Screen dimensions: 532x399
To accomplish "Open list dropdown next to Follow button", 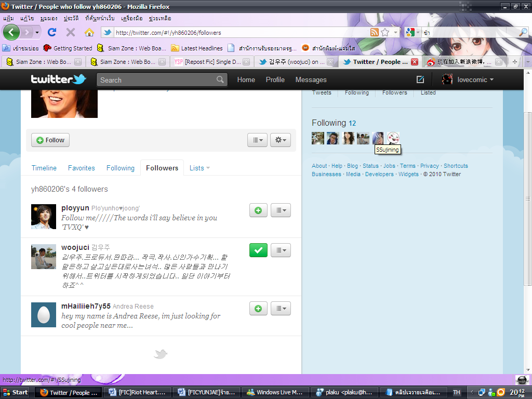I will 258,140.
